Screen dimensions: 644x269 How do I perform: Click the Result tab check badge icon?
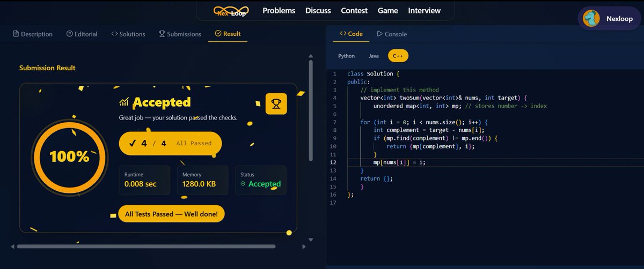click(x=218, y=34)
